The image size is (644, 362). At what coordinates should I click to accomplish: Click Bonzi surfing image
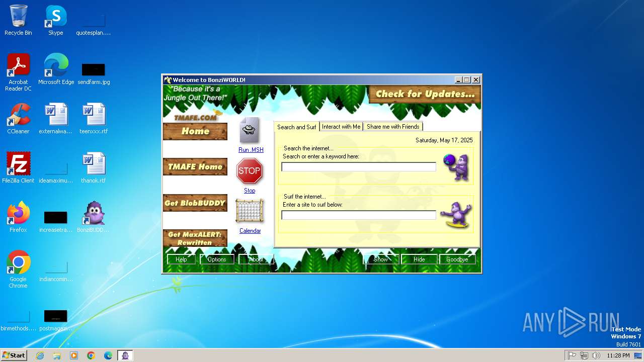click(456, 215)
